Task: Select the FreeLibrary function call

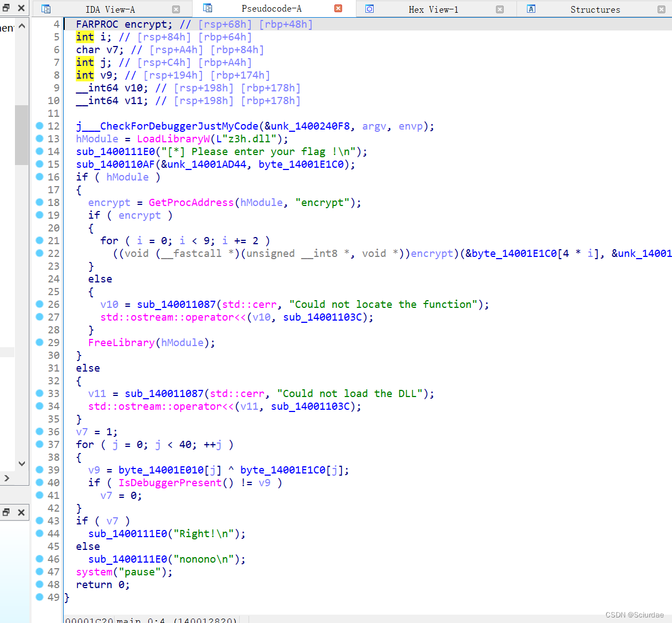Action: coord(121,343)
